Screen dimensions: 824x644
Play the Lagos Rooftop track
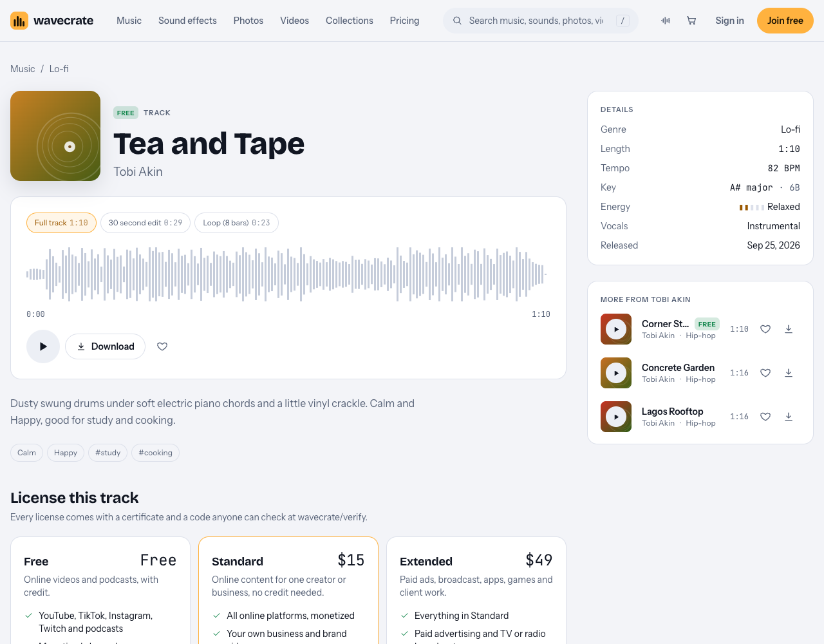pyautogui.click(x=616, y=417)
